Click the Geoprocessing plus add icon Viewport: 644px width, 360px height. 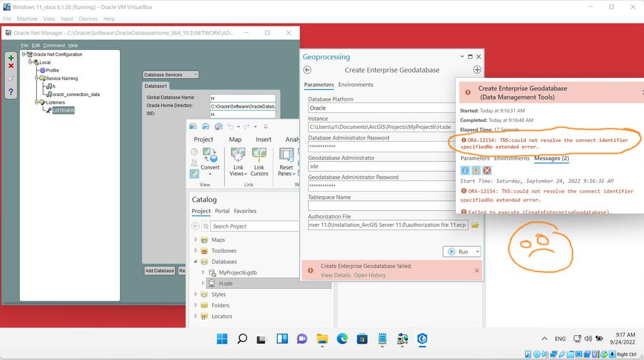(x=477, y=70)
